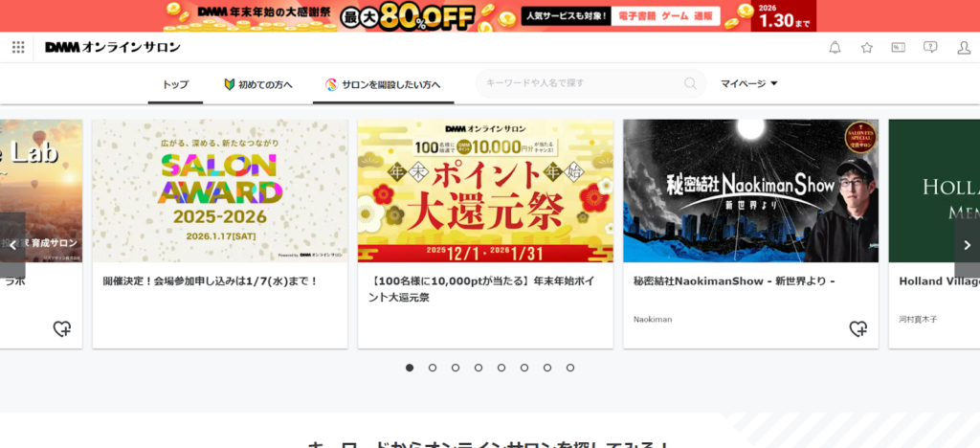Image resolution: width=980 pixels, height=448 pixels.
Task: Expand the マイページ dropdown
Action: [x=749, y=83]
